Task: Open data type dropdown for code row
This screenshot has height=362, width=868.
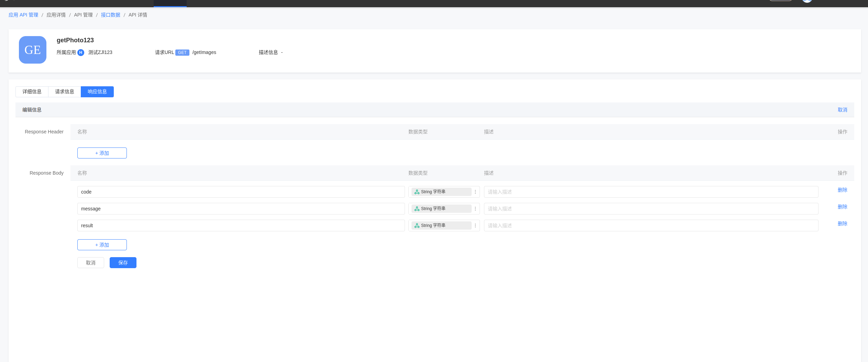Action: click(x=444, y=192)
